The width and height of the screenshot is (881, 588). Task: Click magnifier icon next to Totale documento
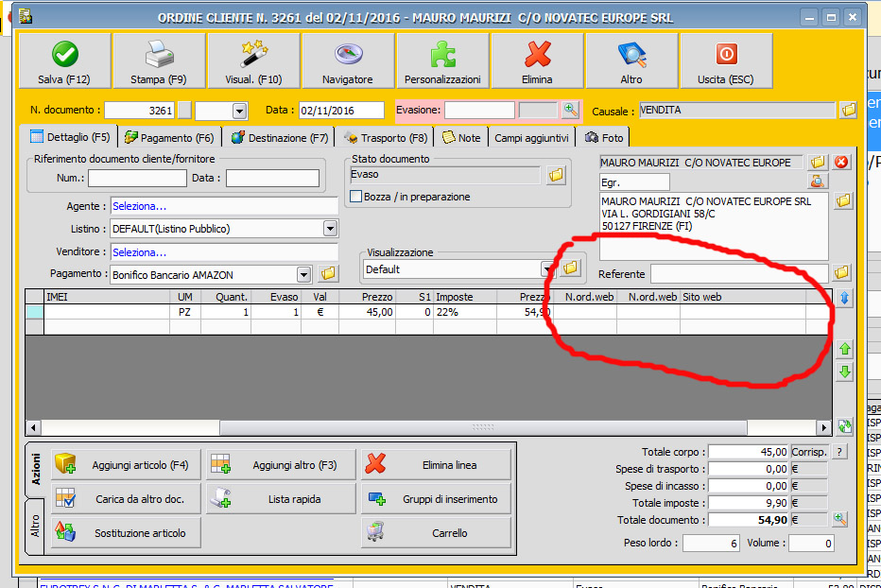(x=840, y=519)
